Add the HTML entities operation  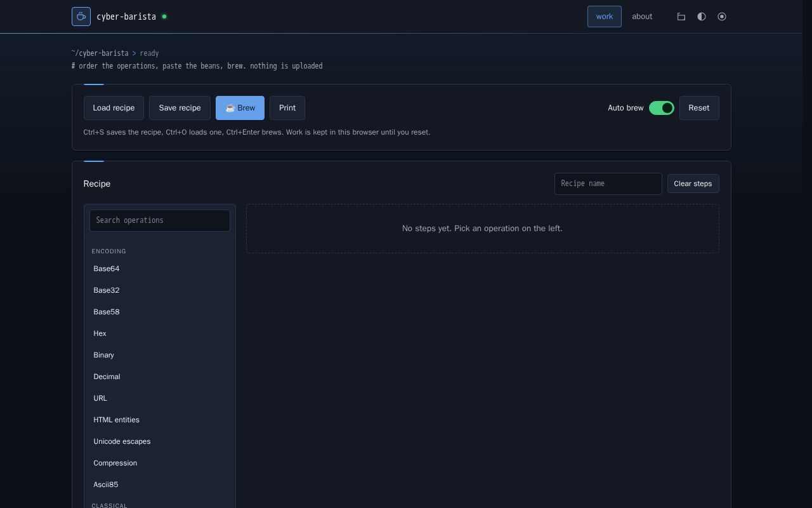[x=160, y=420]
